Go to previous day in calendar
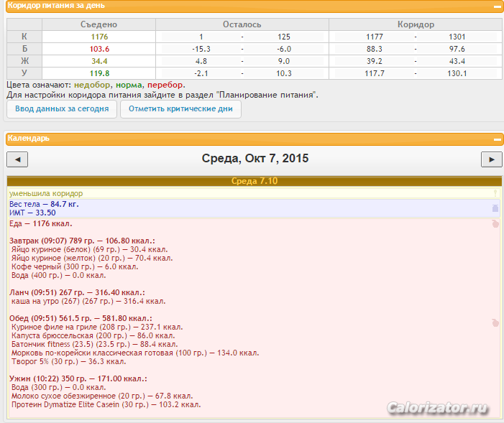 pos(17,159)
